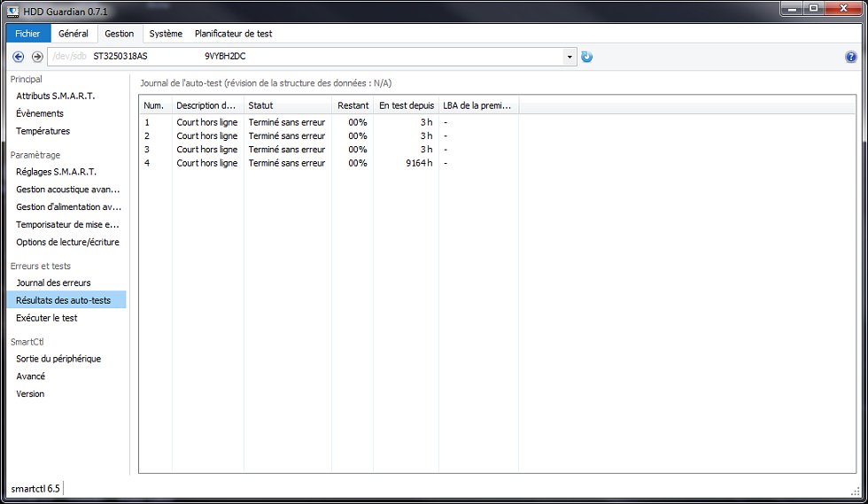Click HDD Guardian app icon in title bar
This screenshot has width=868, height=504.
pyautogui.click(x=12, y=12)
